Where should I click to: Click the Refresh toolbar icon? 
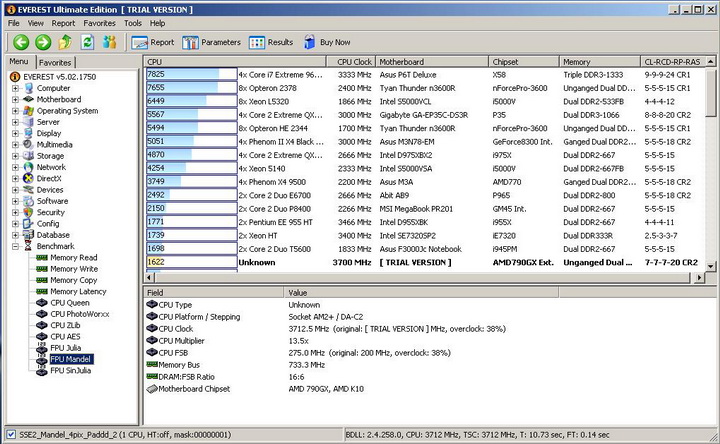pyautogui.click(x=87, y=42)
